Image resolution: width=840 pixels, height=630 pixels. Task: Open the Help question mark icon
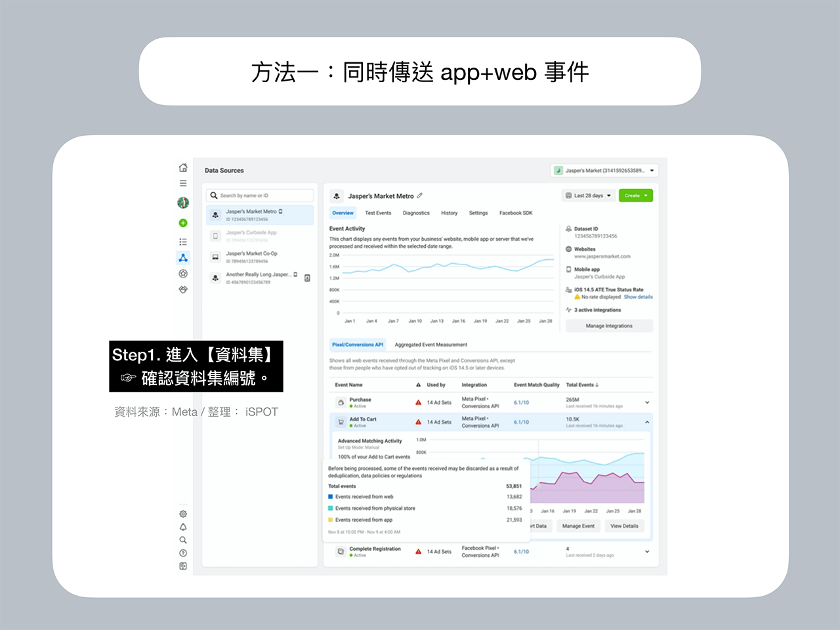[183, 553]
